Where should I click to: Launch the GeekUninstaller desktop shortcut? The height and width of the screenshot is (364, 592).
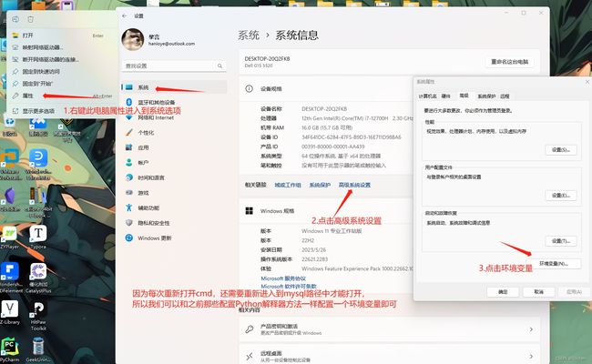point(38,349)
